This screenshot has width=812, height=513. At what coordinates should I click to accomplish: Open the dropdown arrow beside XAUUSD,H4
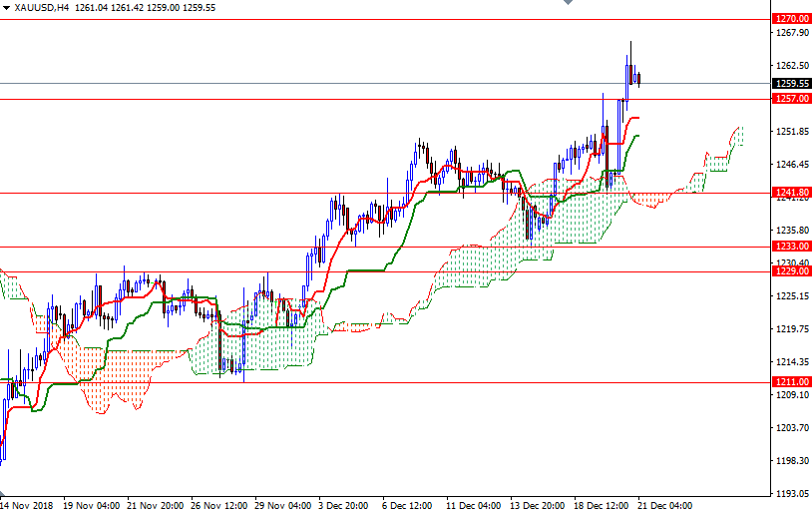tap(6, 7)
